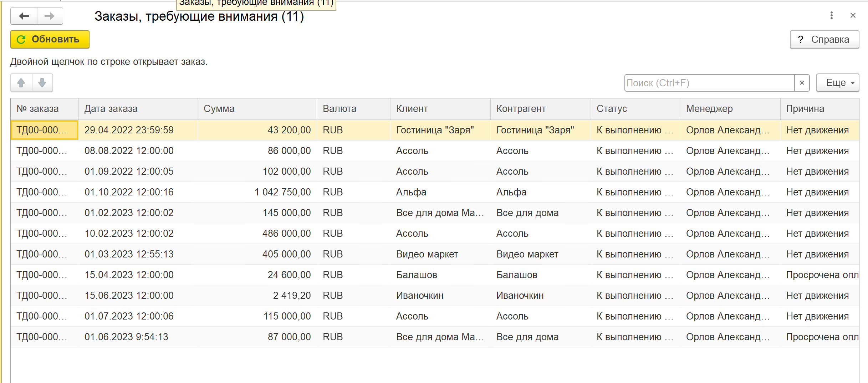The image size is (868, 383).
Task: Close the orders form
Action: 853,15
